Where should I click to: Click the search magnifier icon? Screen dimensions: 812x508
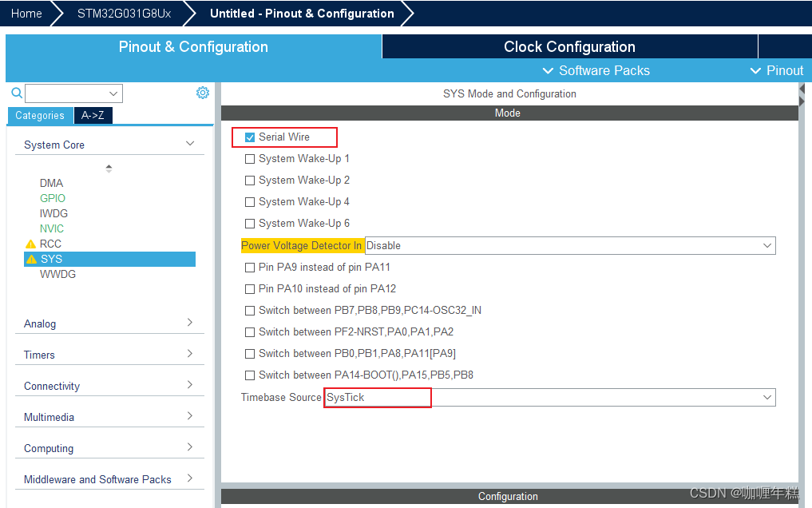pyautogui.click(x=17, y=93)
